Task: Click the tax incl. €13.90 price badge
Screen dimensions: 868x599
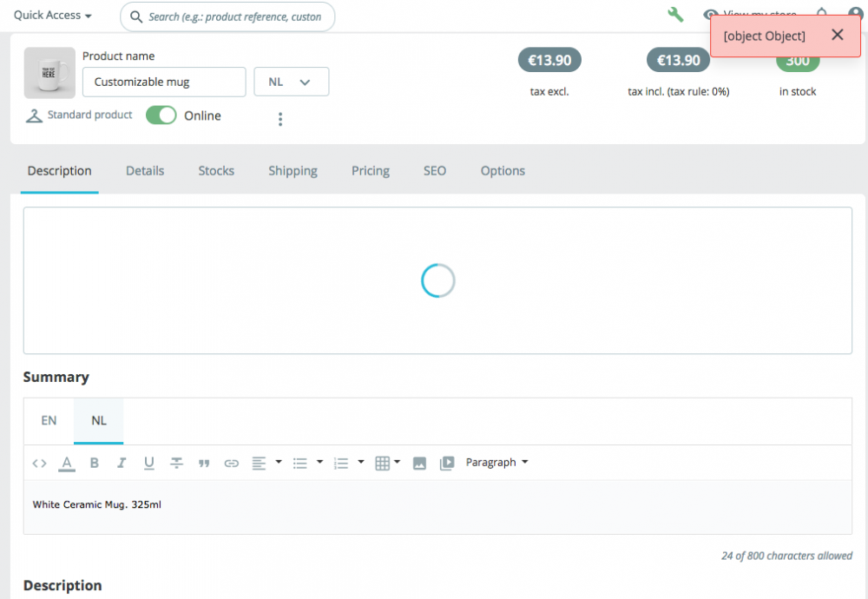Action: point(678,60)
